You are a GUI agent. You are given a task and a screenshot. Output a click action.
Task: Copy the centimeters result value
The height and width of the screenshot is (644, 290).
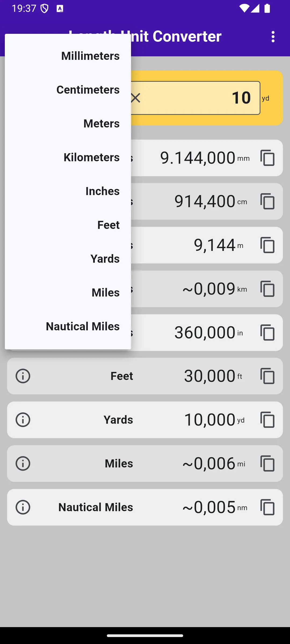(x=267, y=202)
